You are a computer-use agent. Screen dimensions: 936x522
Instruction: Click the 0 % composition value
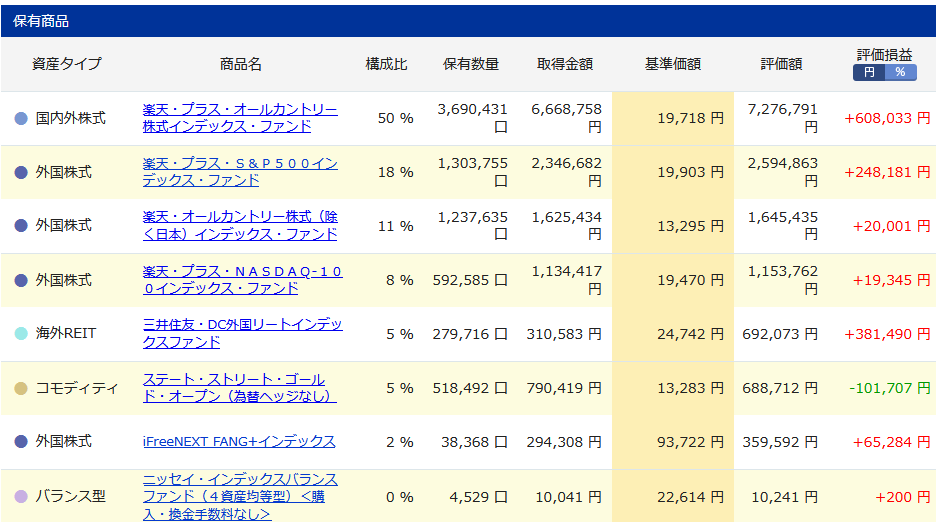[399, 497]
